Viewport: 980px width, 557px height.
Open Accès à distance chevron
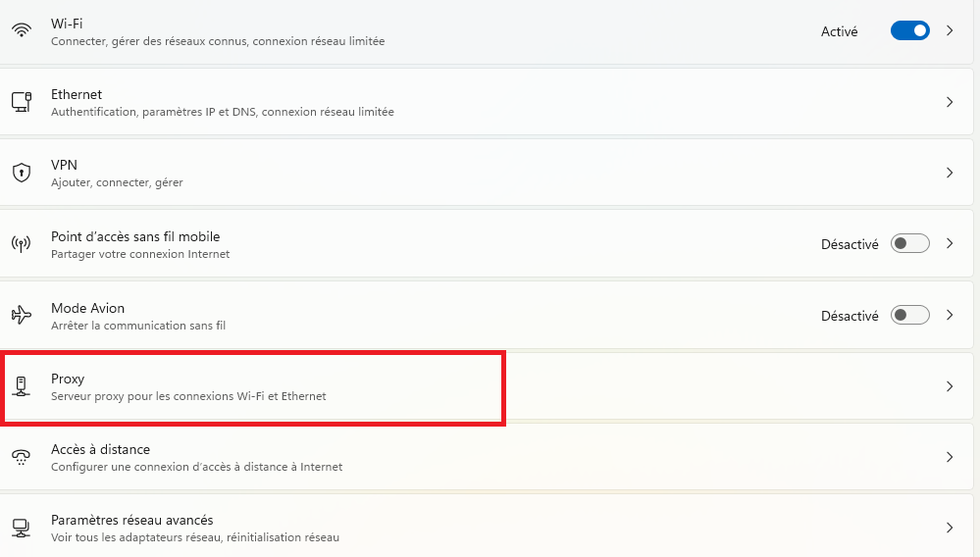point(950,457)
